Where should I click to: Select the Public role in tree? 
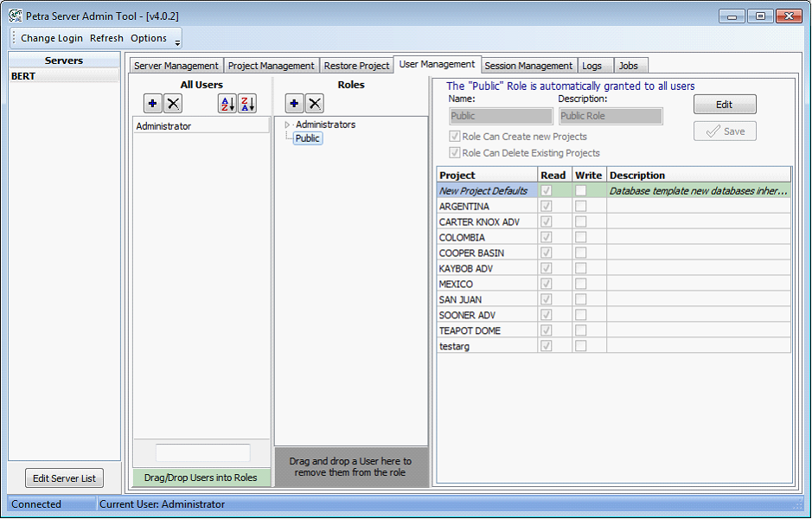pyautogui.click(x=308, y=138)
